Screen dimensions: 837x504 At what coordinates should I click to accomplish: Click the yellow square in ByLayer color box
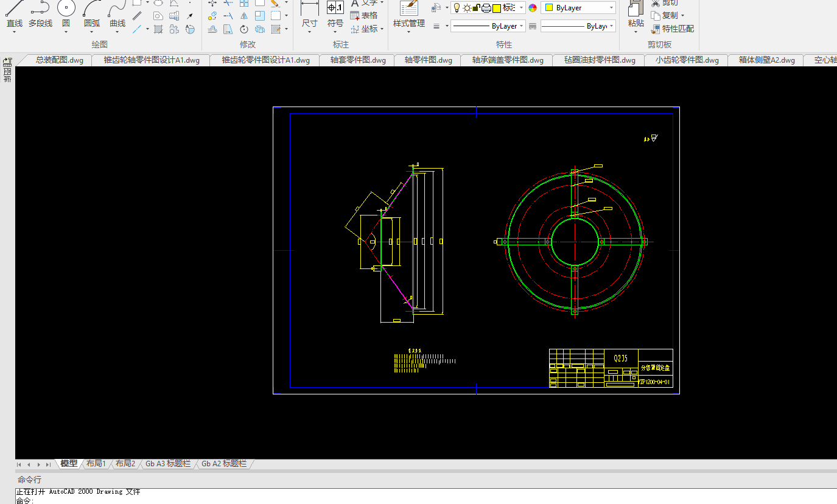[549, 8]
